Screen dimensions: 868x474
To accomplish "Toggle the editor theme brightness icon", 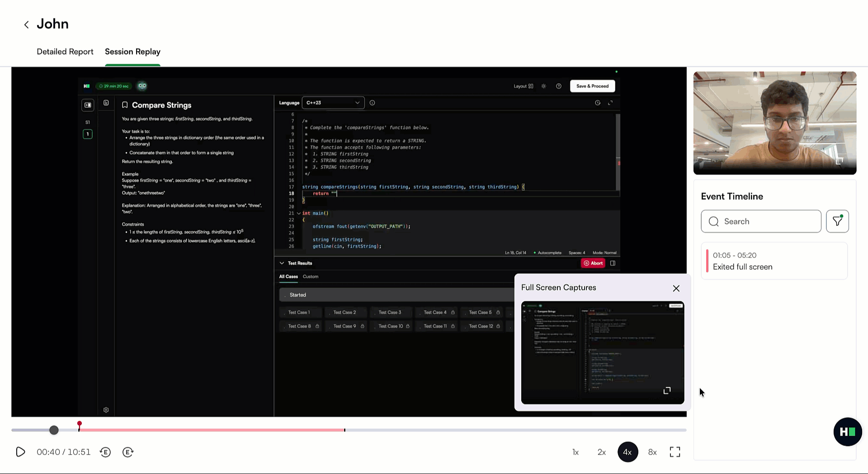I will pos(543,86).
